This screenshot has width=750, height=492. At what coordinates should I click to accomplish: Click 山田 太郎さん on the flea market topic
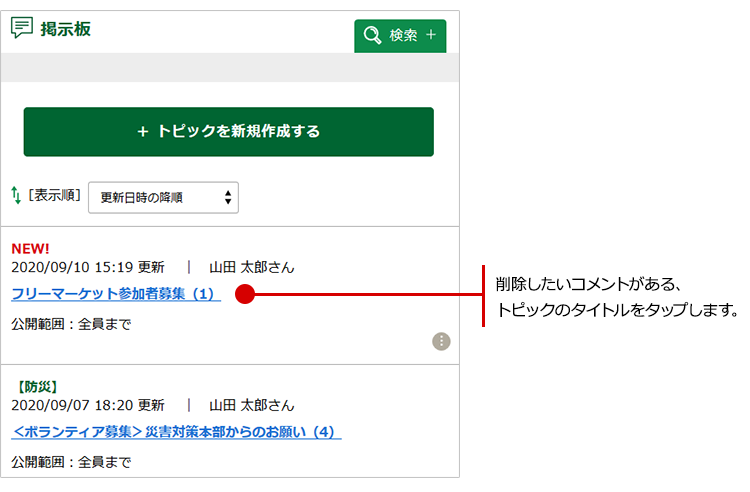point(252,268)
